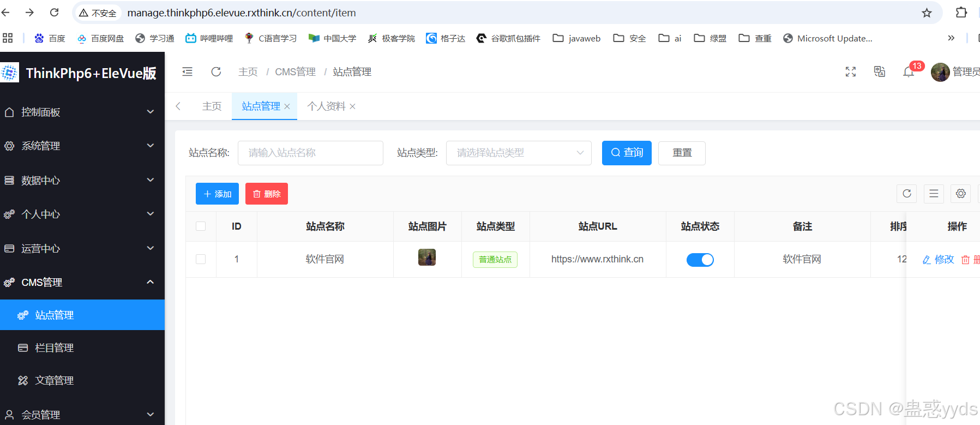The image size is (980, 425).
Task: Bookmark this page with the star icon
Action: click(x=927, y=13)
